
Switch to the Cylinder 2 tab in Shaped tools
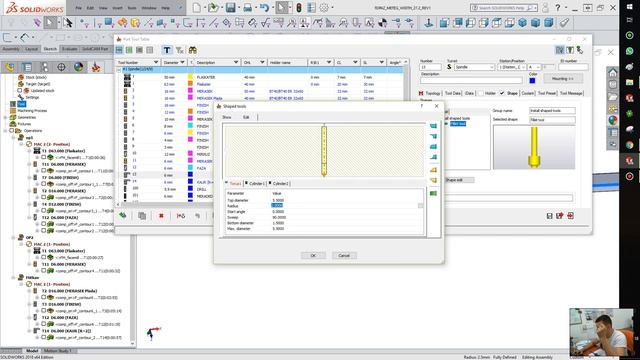click(281, 184)
